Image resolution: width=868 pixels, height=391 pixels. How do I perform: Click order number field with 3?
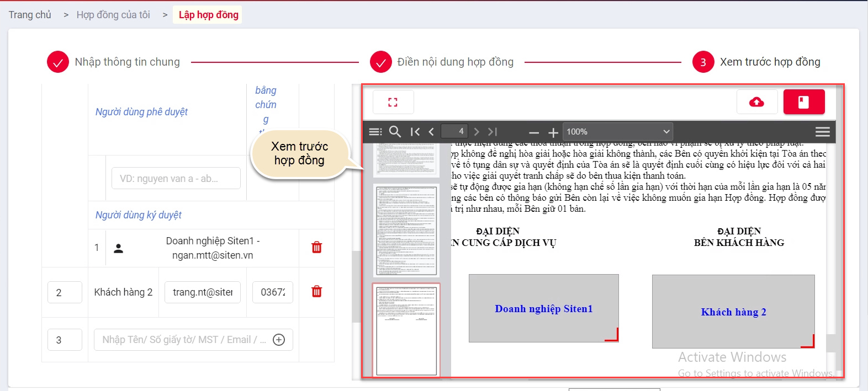(65, 340)
